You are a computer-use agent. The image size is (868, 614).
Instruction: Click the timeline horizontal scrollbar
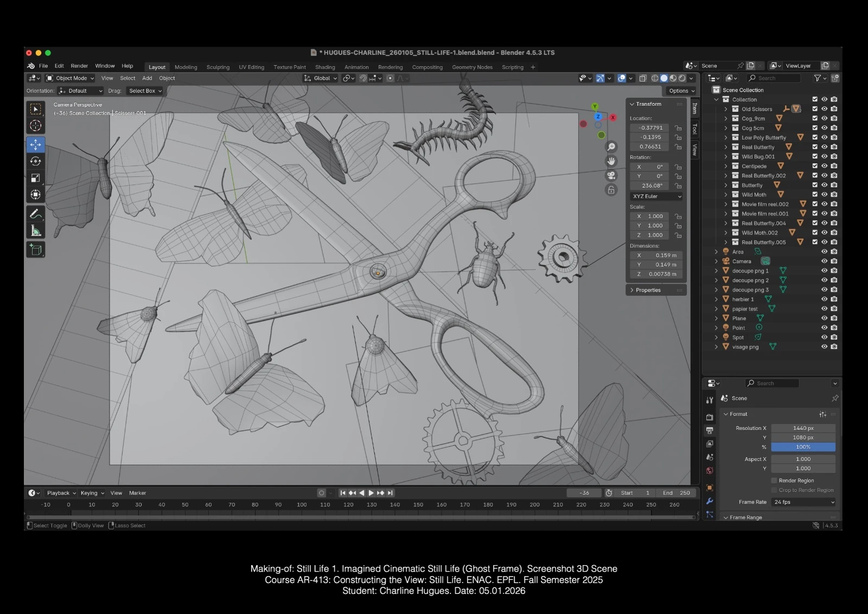click(x=360, y=517)
